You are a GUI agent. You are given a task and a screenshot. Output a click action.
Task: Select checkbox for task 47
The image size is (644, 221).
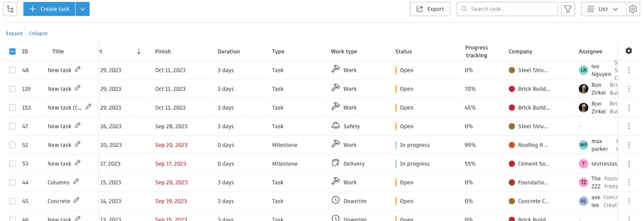pyautogui.click(x=13, y=126)
